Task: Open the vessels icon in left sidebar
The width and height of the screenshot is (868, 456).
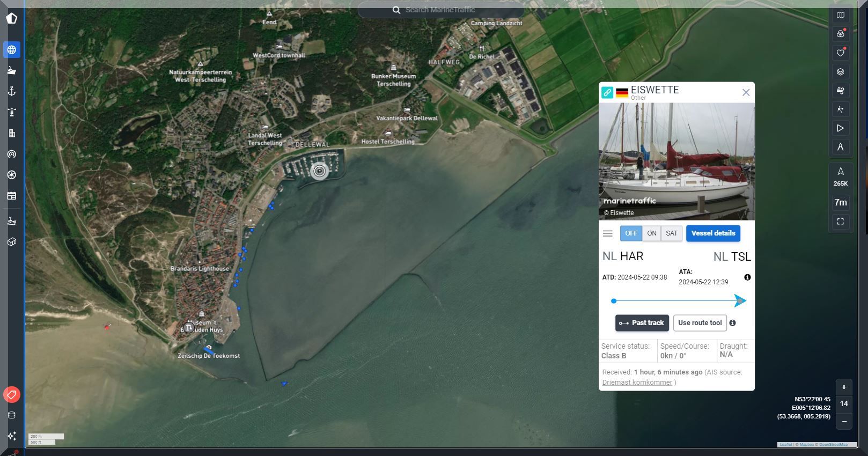Action: (x=11, y=71)
